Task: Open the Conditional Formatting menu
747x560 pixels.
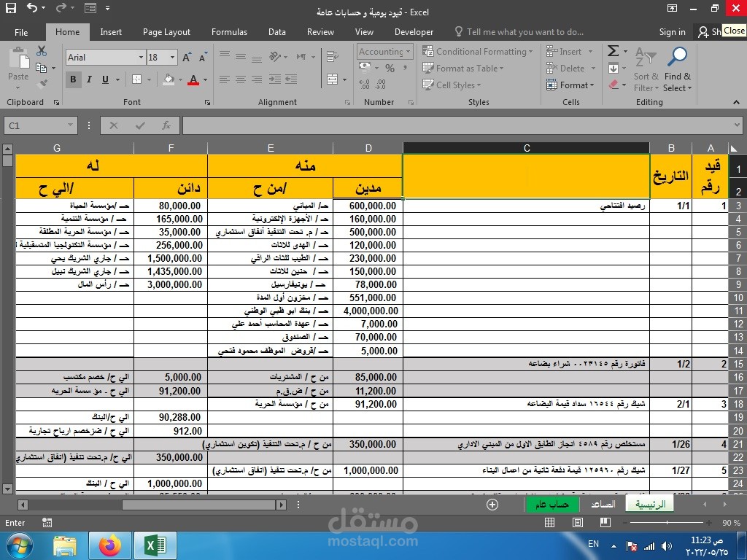Action: [x=477, y=52]
